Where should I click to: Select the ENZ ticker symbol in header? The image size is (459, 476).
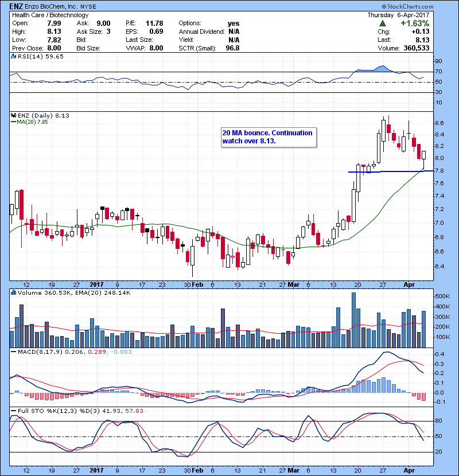(x=16, y=6)
